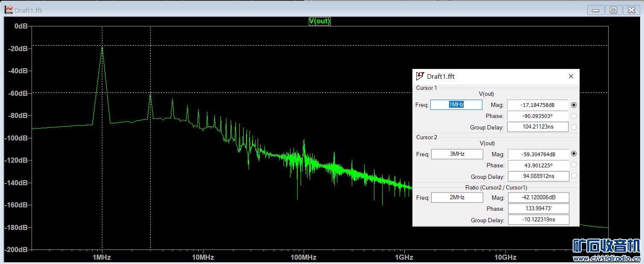Click the Ratio Freq field showing 2MHz
The image size is (644, 264).
pyautogui.click(x=457, y=198)
